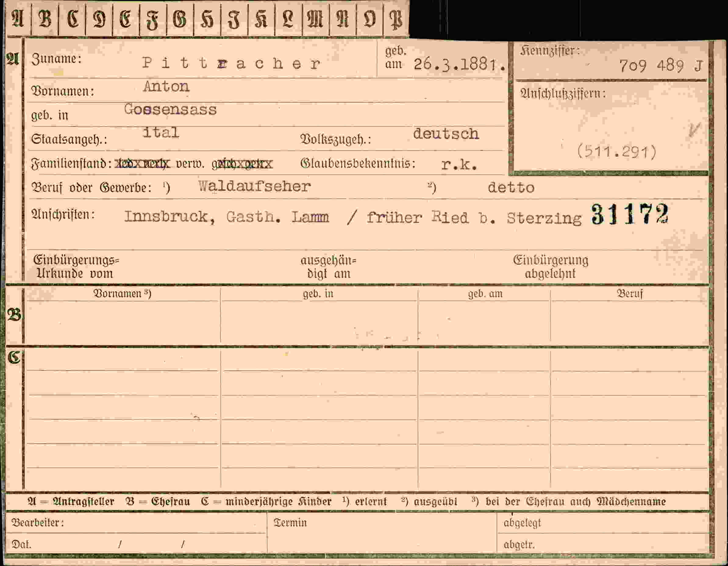Click legend text 'C = minderjährige Kinder'
The width and height of the screenshot is (728, 566).
point(266,502)
